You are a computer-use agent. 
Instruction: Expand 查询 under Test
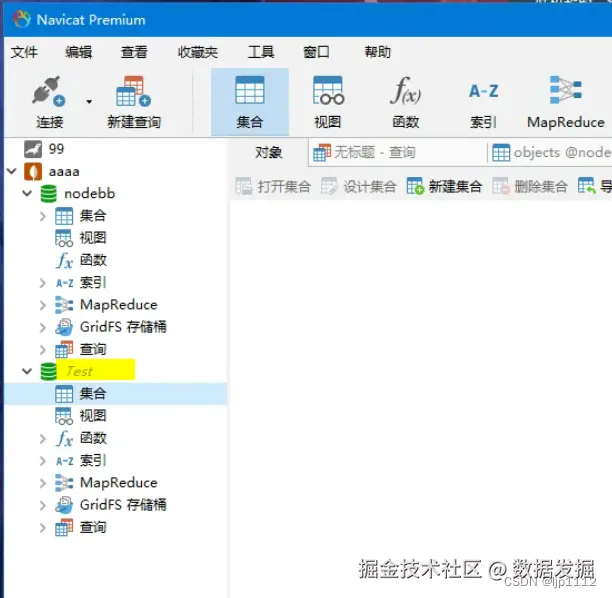(43, 527)
